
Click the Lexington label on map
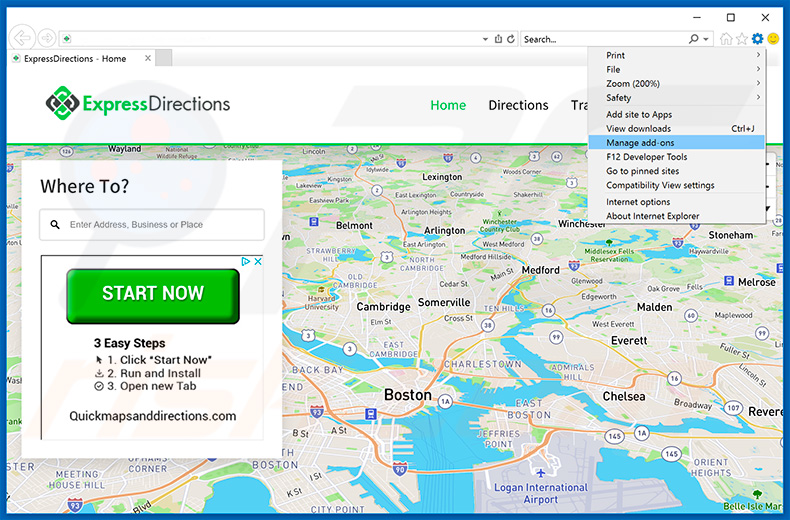click(442, 177)
